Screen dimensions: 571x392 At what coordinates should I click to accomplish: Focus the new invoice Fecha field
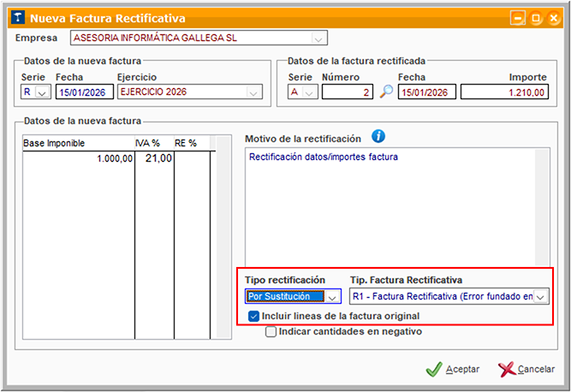click(x=85, y=92)
